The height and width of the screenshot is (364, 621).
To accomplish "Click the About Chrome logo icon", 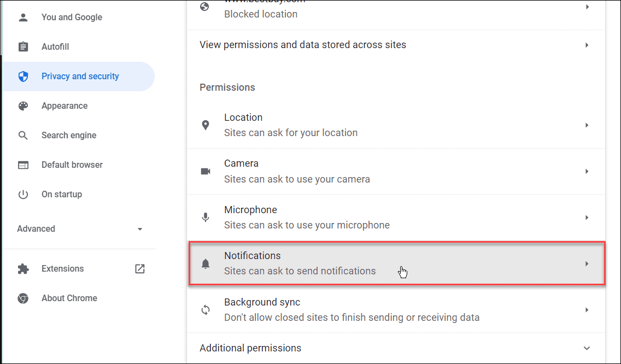I will pyautogui.click(x=24, y=298).
